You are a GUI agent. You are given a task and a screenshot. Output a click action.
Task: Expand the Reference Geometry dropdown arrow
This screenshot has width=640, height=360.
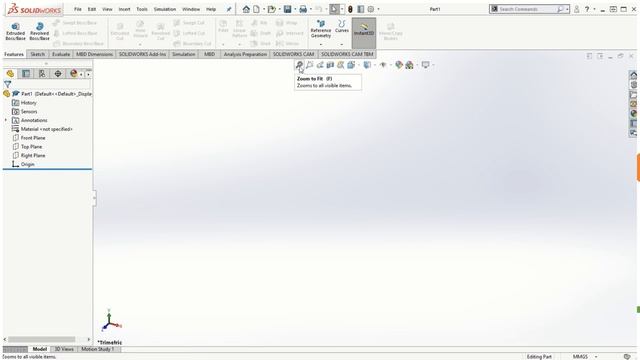point(321,44)
